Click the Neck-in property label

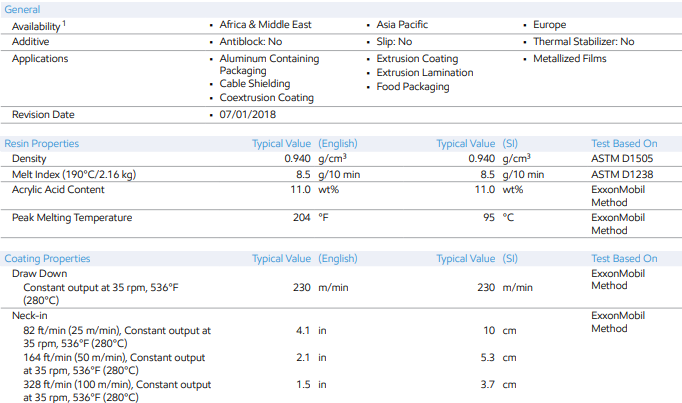(31, 314)
